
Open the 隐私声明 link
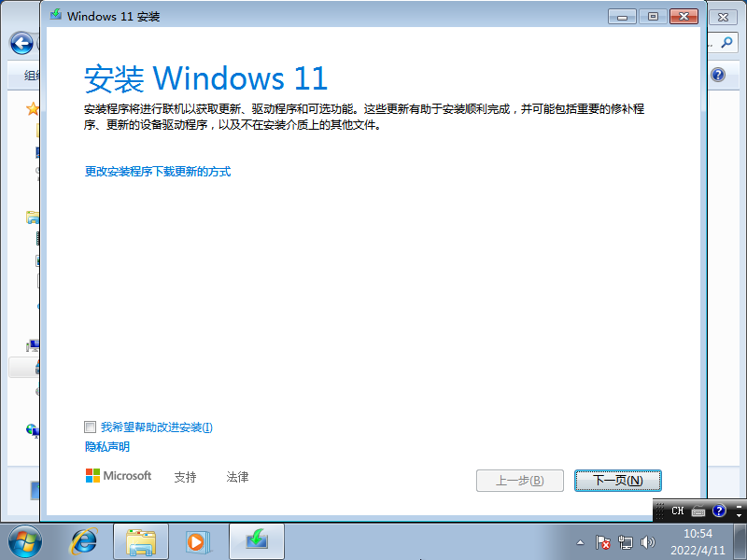106,447
